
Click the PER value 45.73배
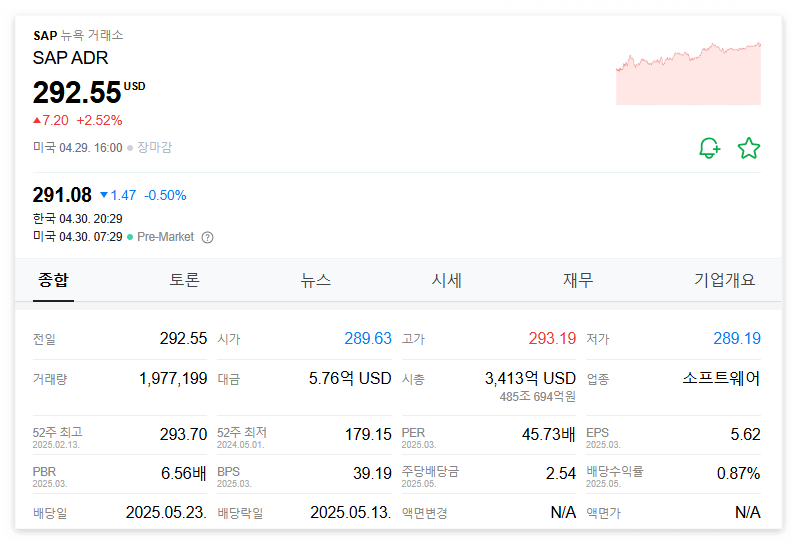[549, 435]
